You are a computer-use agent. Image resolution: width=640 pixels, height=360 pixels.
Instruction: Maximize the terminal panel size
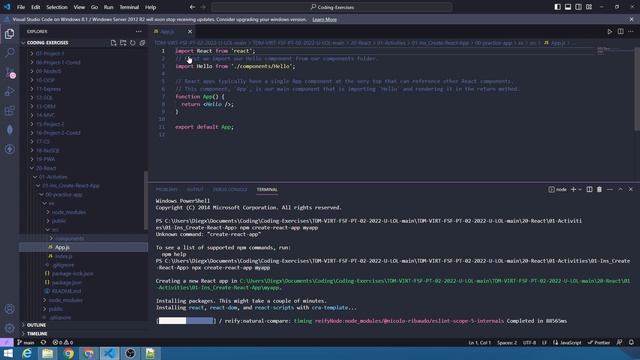pyautogui.click(x=620, y=189)
